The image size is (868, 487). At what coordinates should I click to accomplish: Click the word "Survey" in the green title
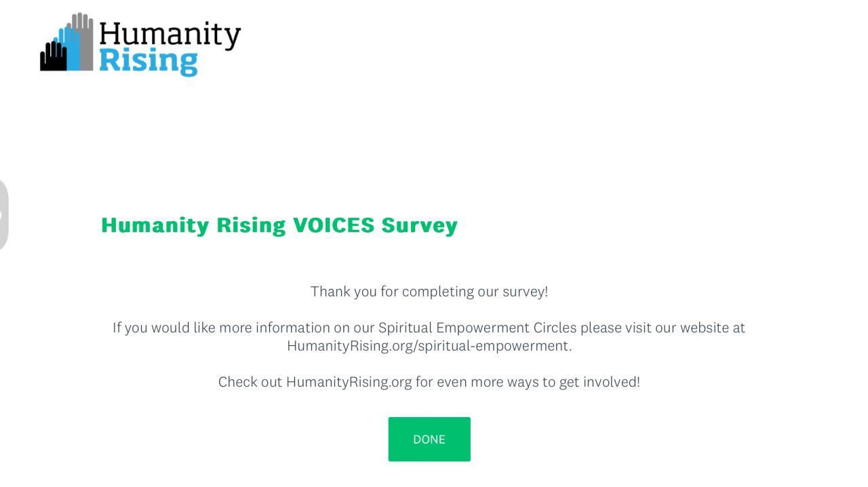pyautogui.click(x=419, y=225)
